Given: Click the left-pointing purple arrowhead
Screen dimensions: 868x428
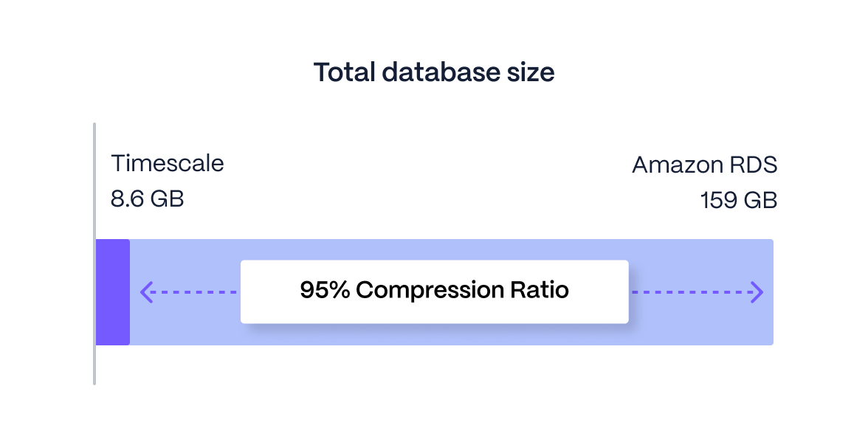Looking at the screenshot, I should 145,292.
